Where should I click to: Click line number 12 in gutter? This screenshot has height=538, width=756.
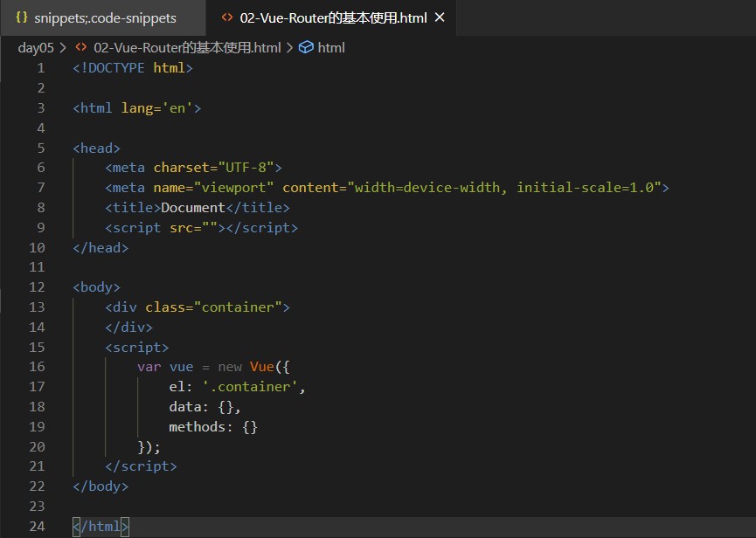pos(37,287)
